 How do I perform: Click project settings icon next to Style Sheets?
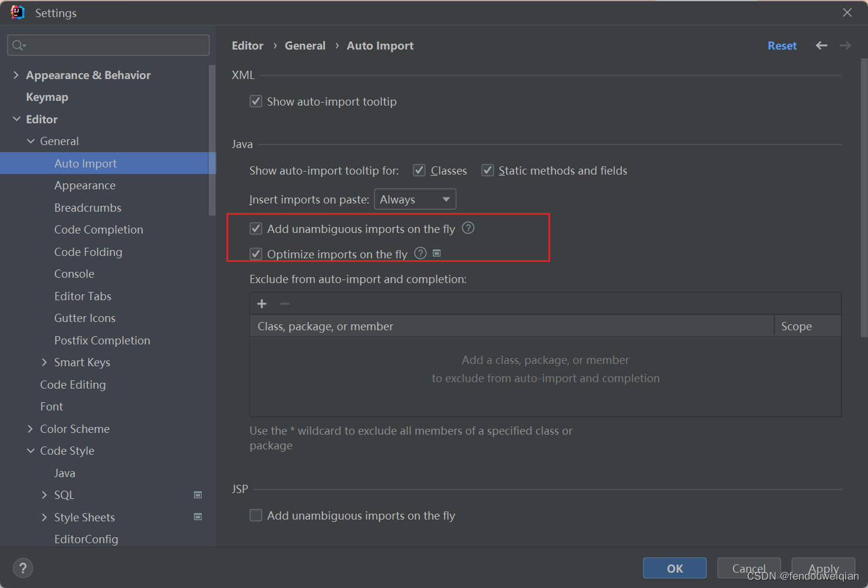coord(198,517)
